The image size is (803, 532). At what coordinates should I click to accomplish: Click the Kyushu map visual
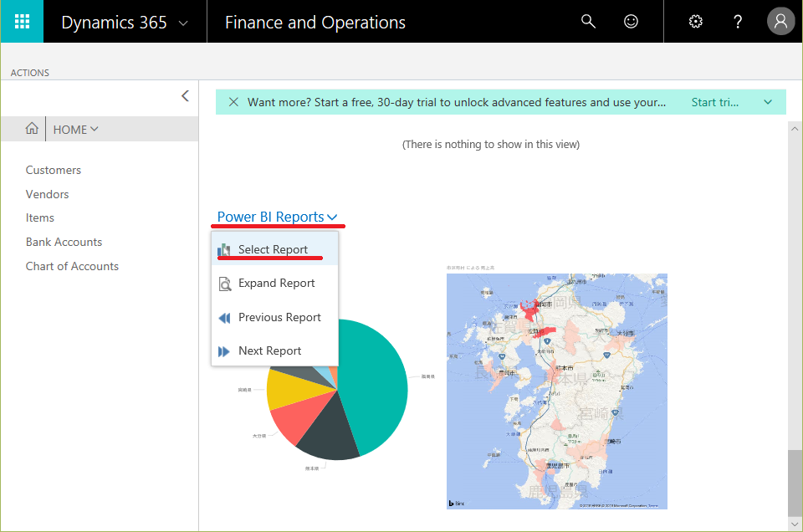point(557,391)
